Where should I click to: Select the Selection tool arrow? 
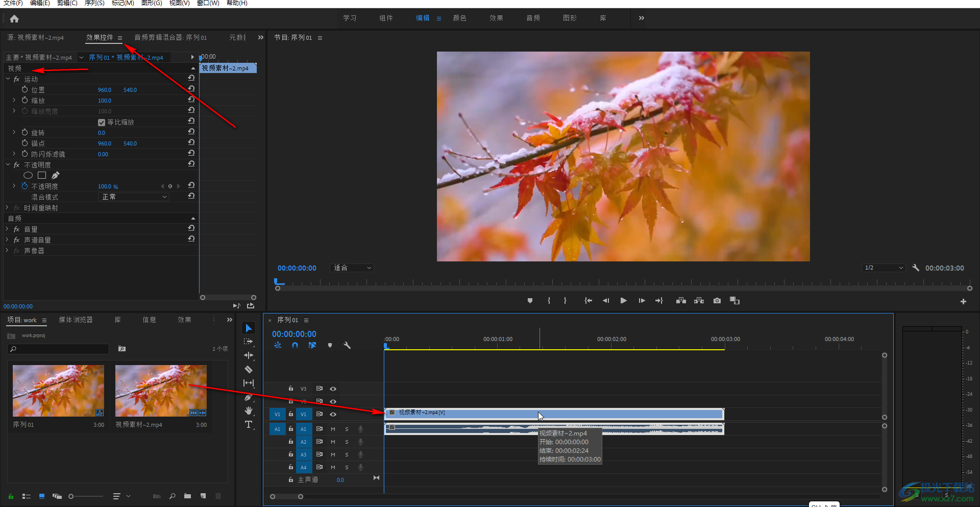click(x=249, y=328)
